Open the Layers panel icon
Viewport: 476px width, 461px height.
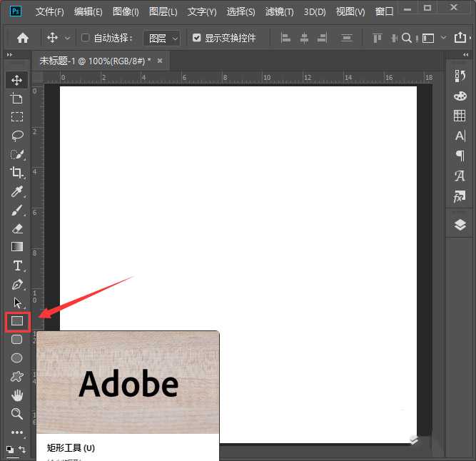[460, 226]
